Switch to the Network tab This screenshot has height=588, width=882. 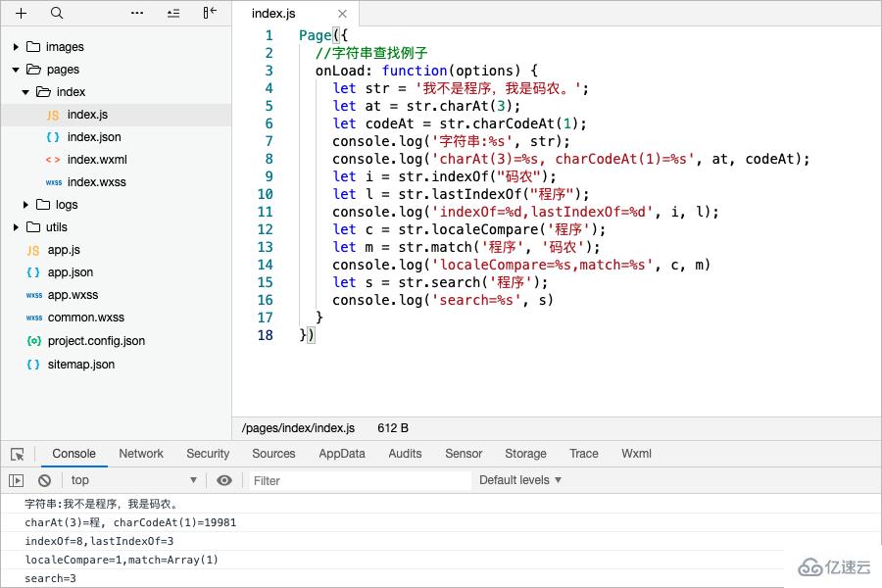[141, 454]
